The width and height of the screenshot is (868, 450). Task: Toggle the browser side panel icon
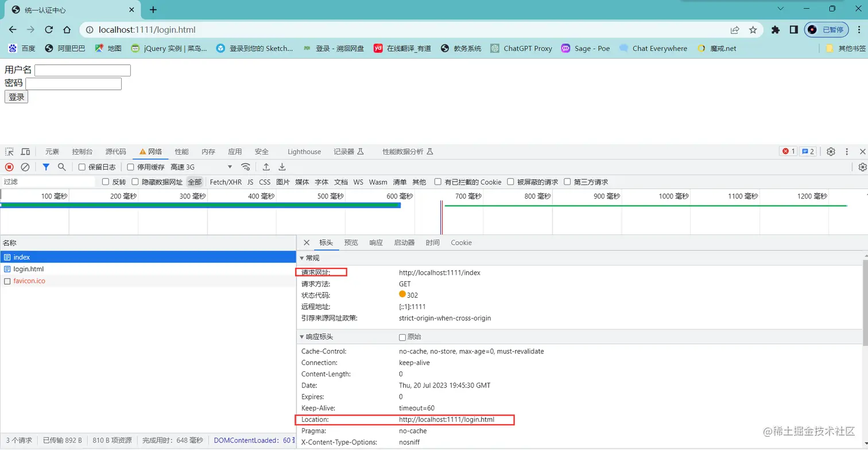[794, 30]
